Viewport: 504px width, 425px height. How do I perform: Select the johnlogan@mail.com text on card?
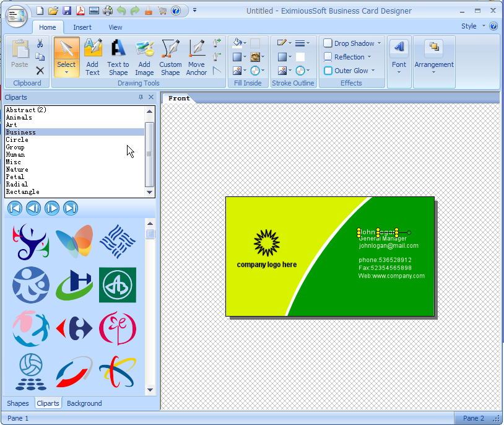(389, 246)
